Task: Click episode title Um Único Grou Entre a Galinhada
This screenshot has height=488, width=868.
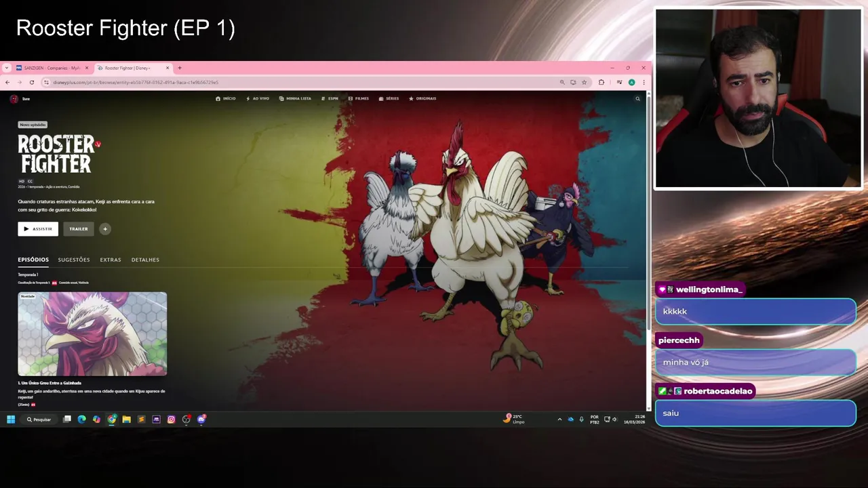Action: point(50,383)
